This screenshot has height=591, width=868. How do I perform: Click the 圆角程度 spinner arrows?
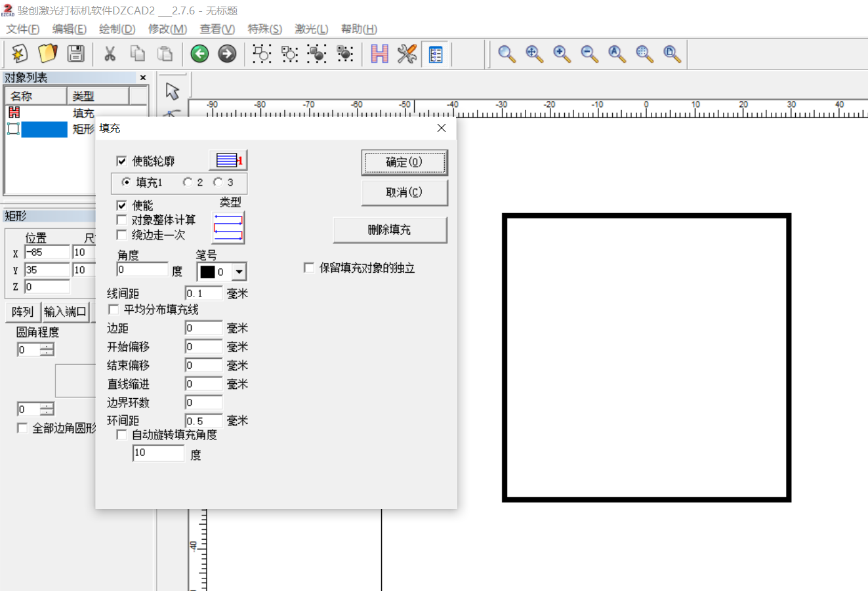[x=47, y=350]
